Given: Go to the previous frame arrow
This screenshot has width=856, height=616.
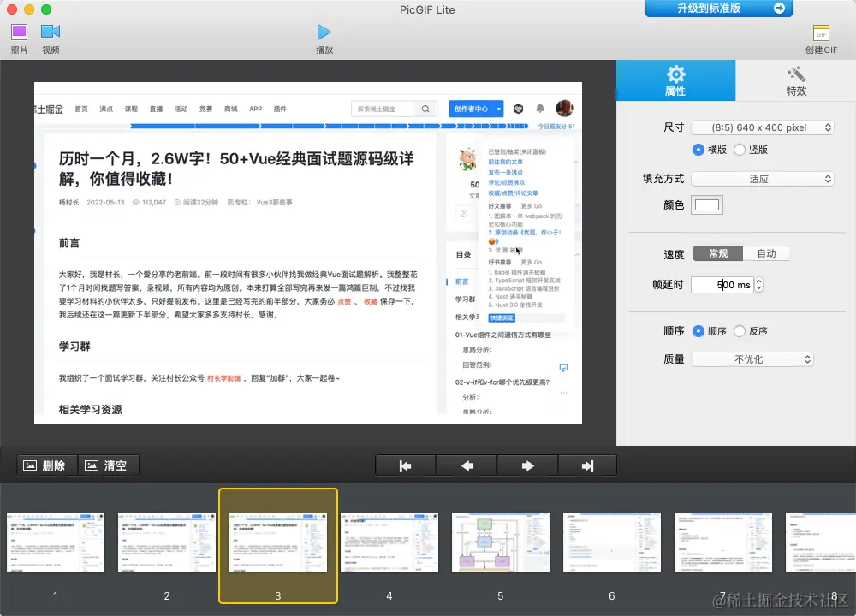Looking at the screenshot, I should [467, 466].
